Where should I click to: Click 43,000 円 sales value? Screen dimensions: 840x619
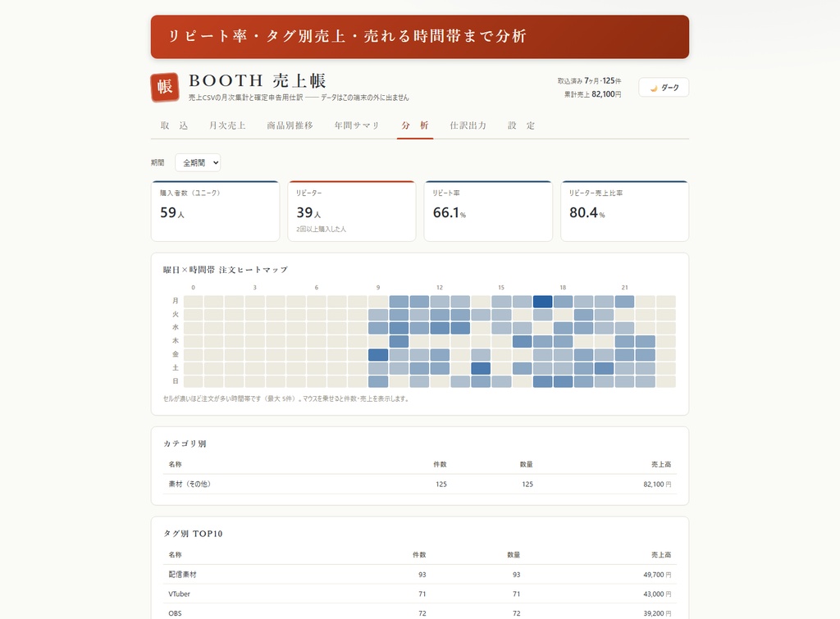[657, 594]
